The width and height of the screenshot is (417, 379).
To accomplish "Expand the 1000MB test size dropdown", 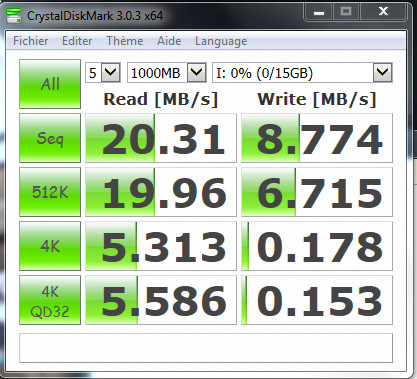I will tap(197, 72).
